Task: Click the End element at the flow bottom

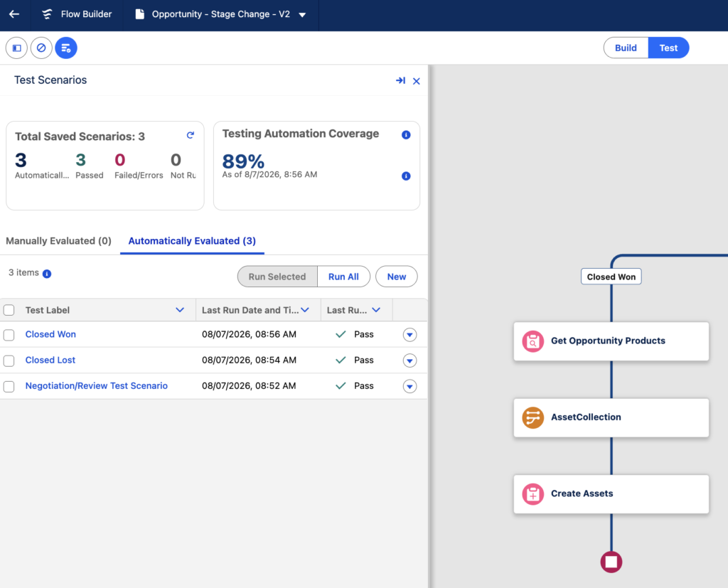Action: point(611,562)
